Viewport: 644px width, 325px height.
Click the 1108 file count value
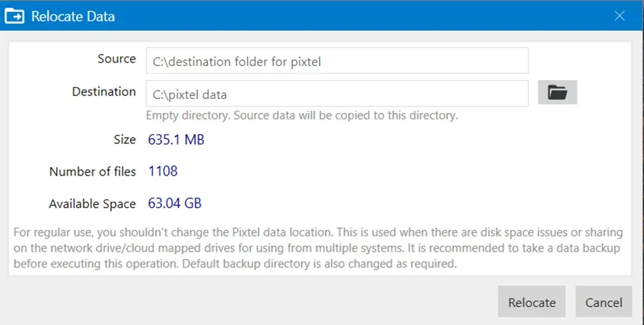coord(162,171)
